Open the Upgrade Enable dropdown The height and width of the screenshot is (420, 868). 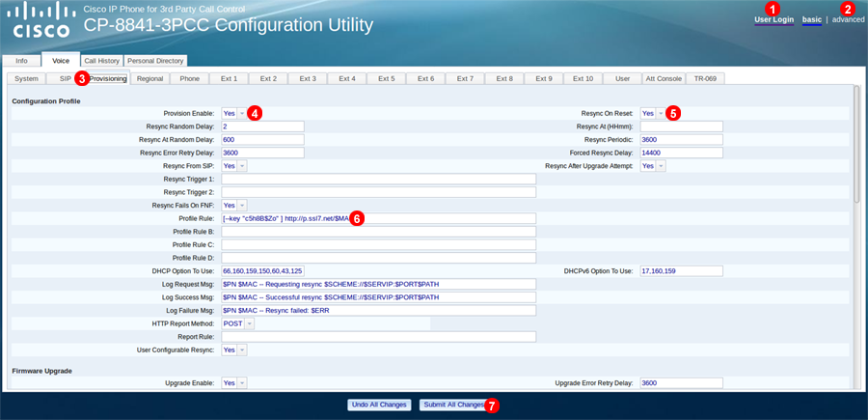(x=234, y=383)
